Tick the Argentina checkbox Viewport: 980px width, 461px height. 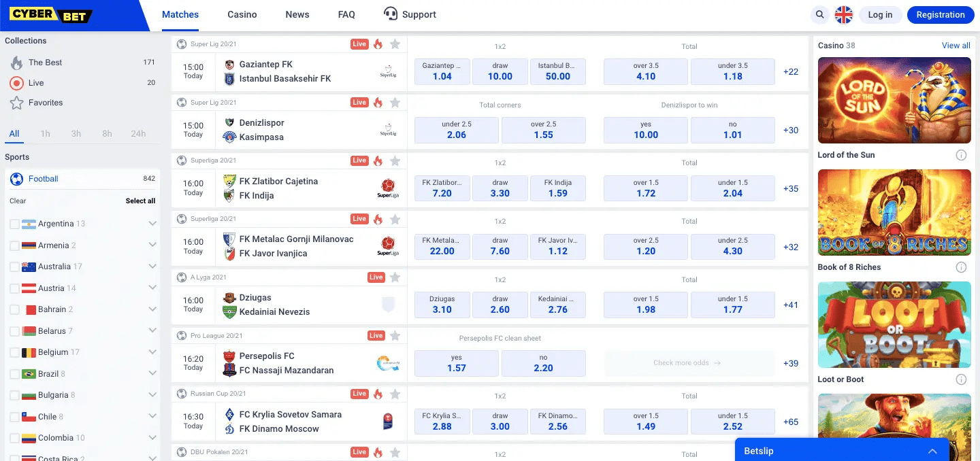(x=14, y=224)
